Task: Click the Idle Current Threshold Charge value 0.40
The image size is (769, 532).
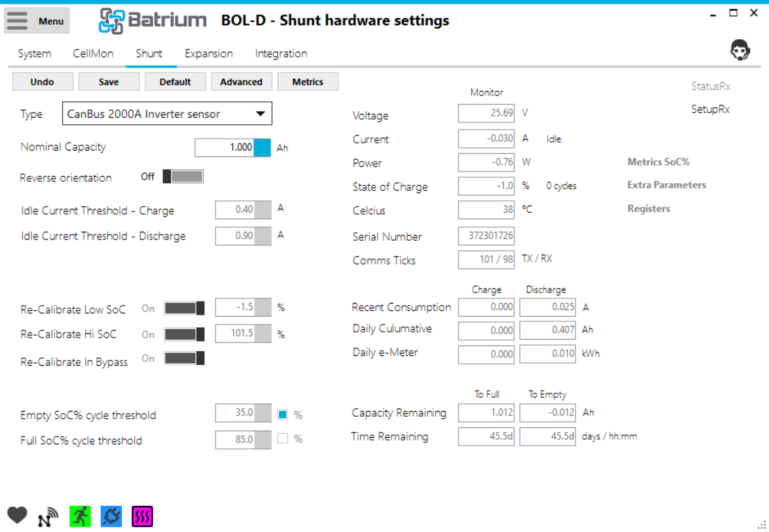Action: (235, 210)
